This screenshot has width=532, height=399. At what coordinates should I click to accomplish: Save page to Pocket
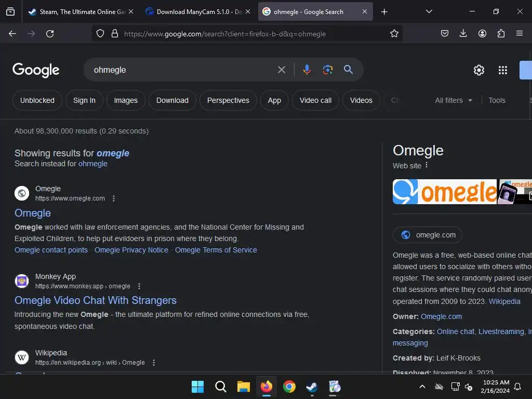point(445,33)
